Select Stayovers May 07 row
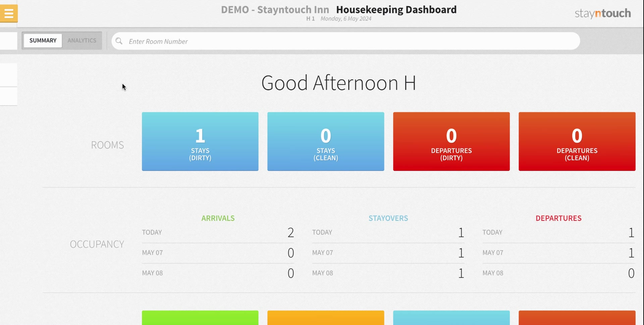Screen dimensions: 644x325 pyautogui.click(x=388, y=253)
